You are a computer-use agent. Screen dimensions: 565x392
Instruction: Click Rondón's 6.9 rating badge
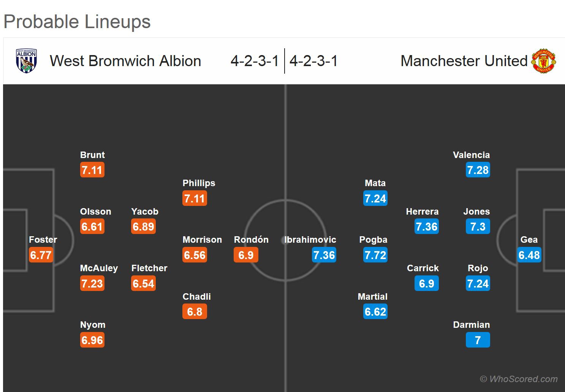click(246, 255)
